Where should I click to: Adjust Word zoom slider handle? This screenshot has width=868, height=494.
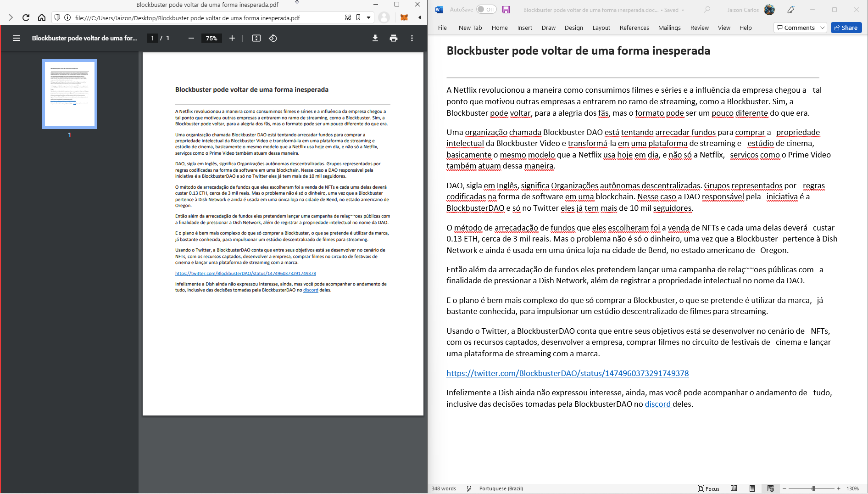tap(813, 488)
